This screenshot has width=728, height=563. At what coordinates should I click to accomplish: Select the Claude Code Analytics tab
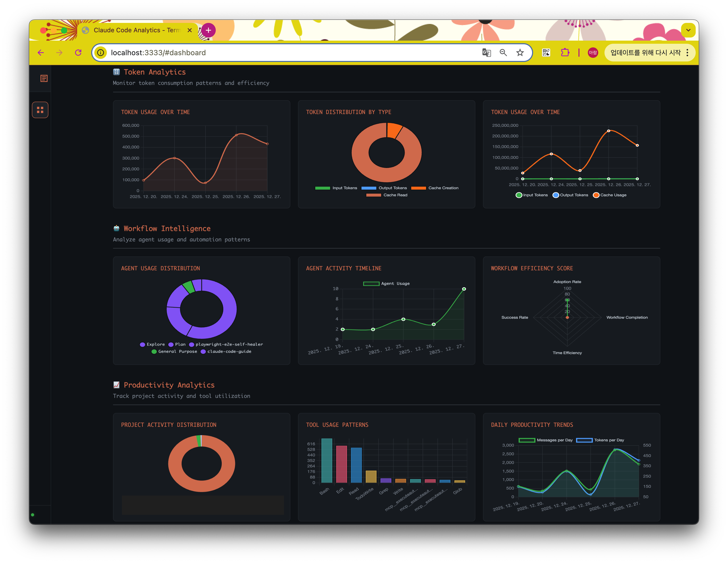click(133, 30)
